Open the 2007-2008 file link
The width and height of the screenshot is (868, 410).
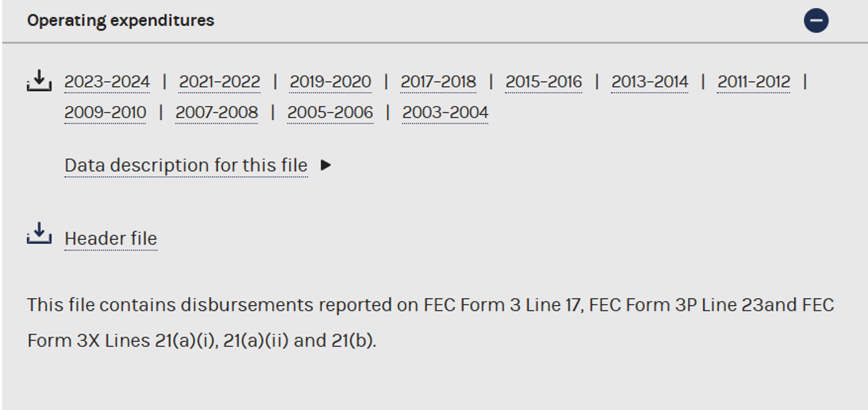click(217, 113)
